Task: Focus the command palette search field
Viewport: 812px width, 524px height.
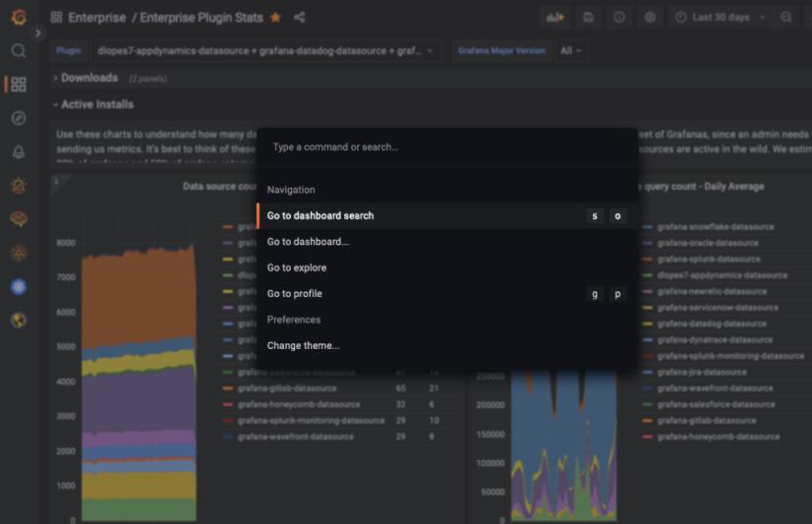Action: click(x=447, y=147)
